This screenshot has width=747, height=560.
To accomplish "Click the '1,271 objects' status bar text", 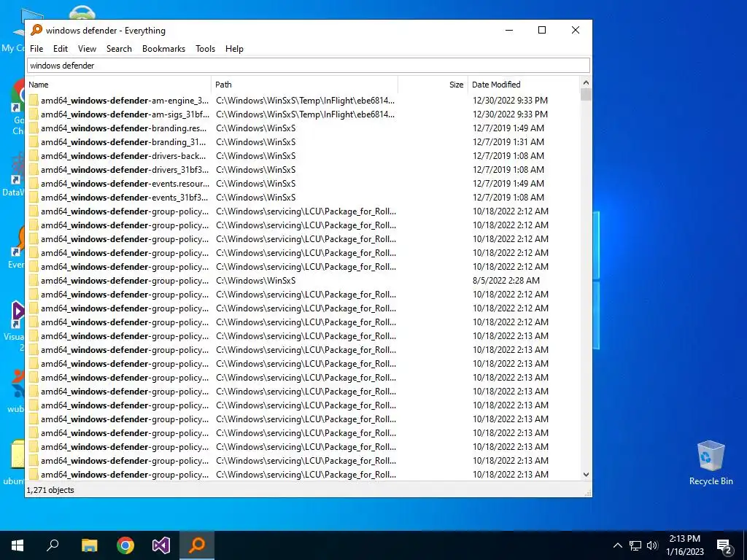I will pyautogui.click(x=50, y=490).
